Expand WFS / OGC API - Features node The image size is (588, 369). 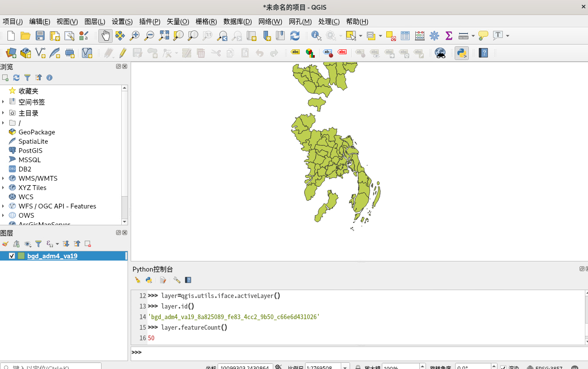point(3,206)
